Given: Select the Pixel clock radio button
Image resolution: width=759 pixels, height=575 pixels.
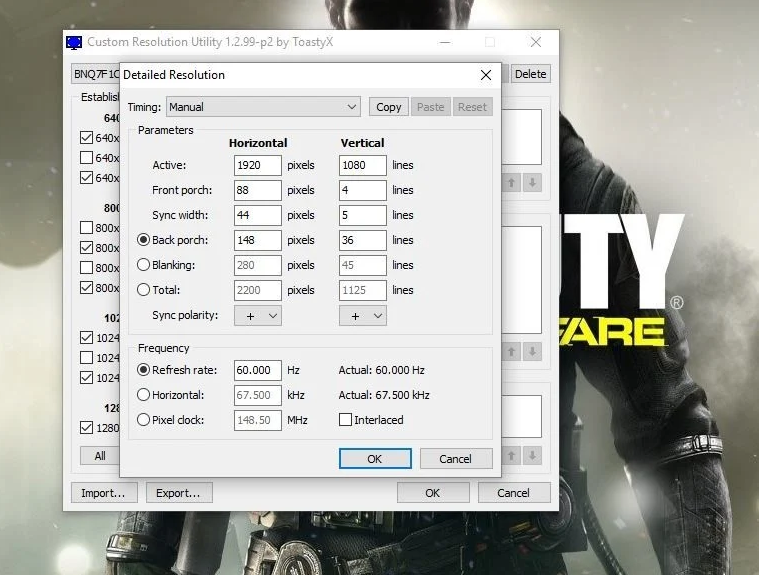Looking at the screenshot, I should [x=143, y=420].
